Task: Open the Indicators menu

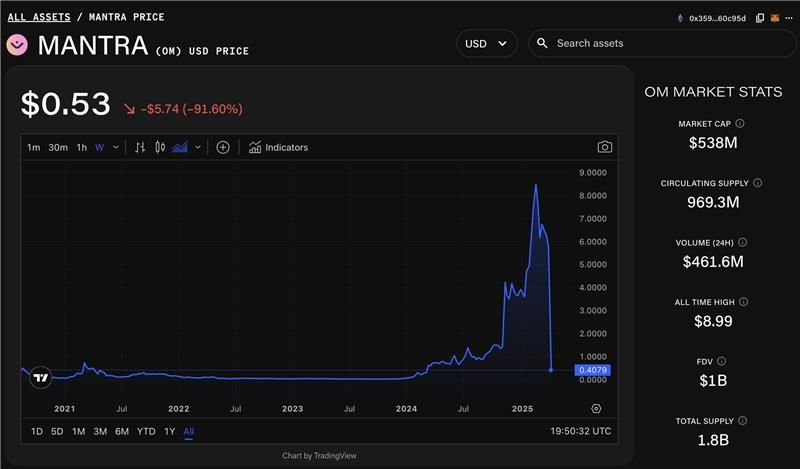Action: coord(279,147)
